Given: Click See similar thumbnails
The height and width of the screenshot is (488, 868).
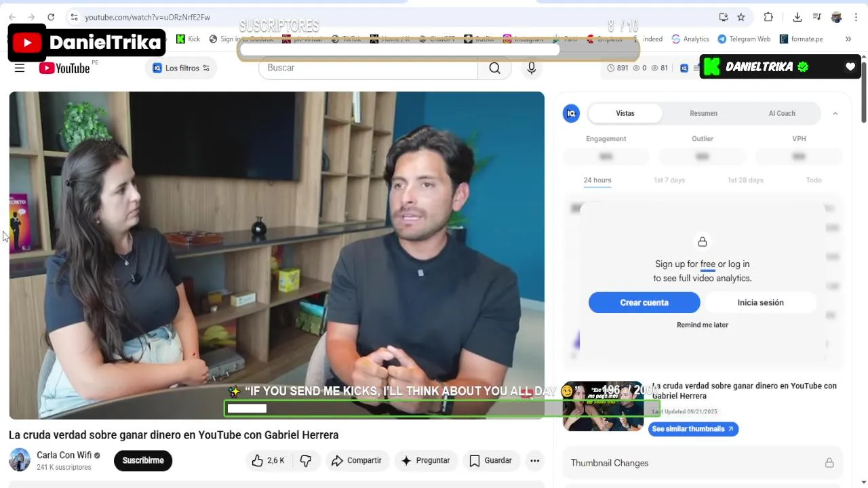Looking at the screenshot, I should pos(693,429).
